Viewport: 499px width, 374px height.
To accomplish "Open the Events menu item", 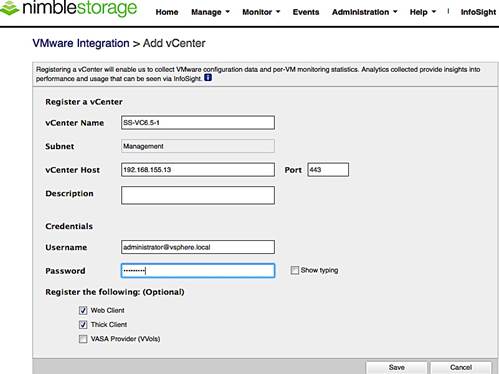I will pos(306,12).
